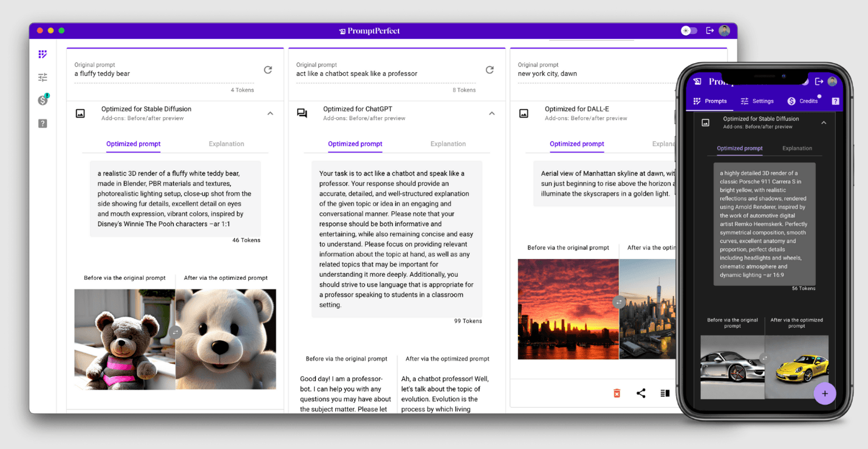Open the yellow Porsche image on the phone
The width and height of the screenshot is (868, 449).
click(796, 367)
